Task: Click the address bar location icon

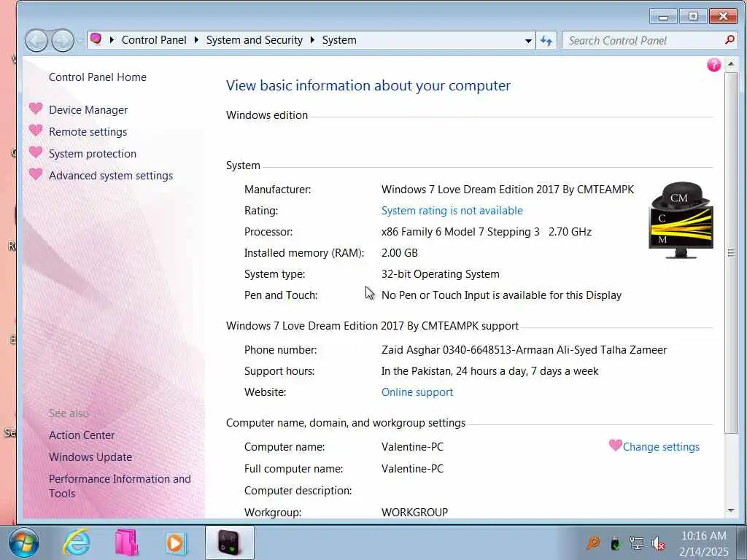Action: pyautogui.click(x=96, y=39)
